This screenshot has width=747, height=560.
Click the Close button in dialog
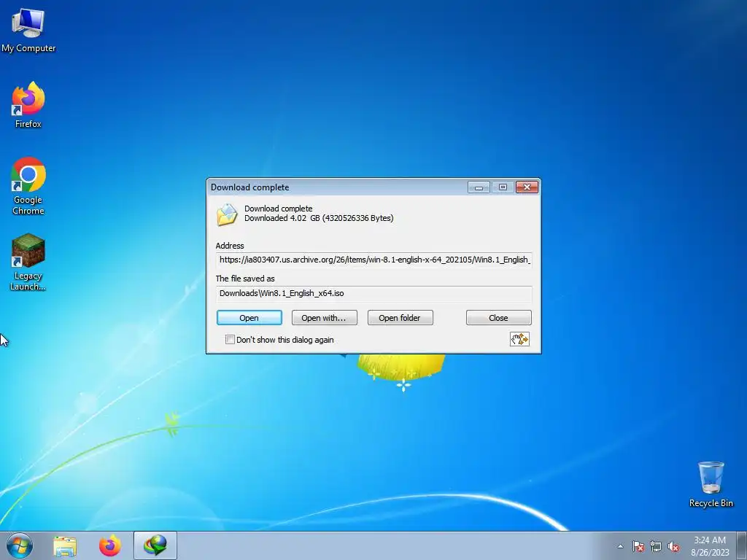tap(498, 318)
